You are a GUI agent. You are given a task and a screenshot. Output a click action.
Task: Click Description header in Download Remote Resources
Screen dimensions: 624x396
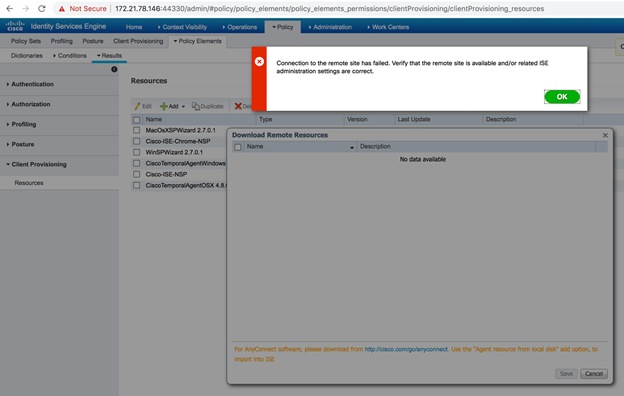pos(375,146)
